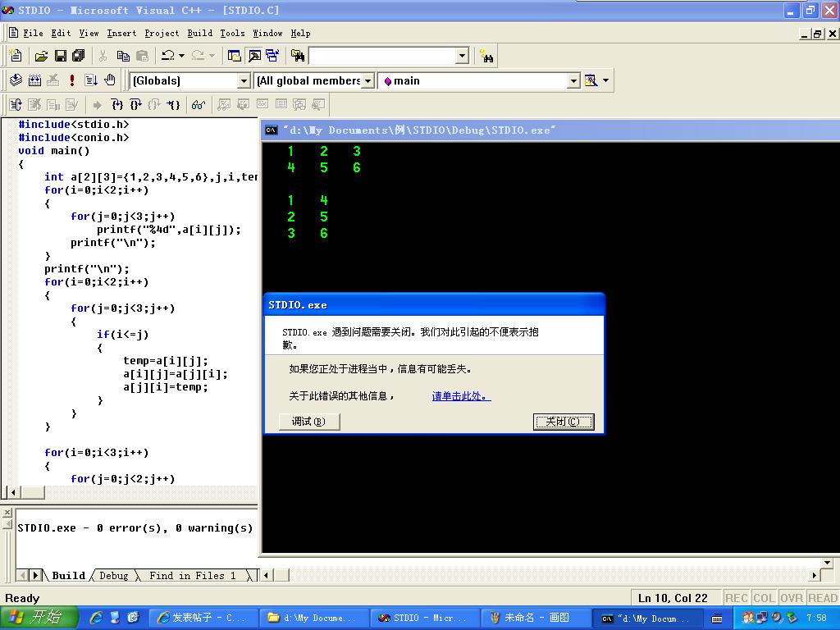This screenshot has height=630, width=840.
Task: Toggle the Output panel icon
Action: (253, 56)
